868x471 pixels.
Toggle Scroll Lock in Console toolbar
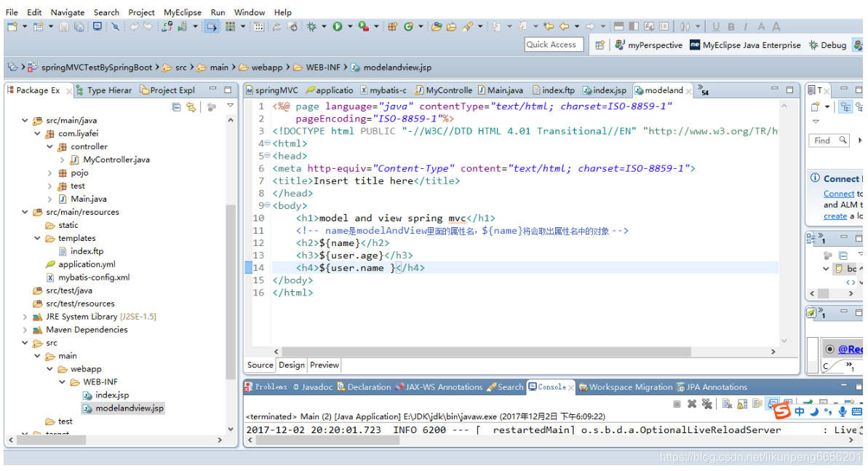(742, 404)
